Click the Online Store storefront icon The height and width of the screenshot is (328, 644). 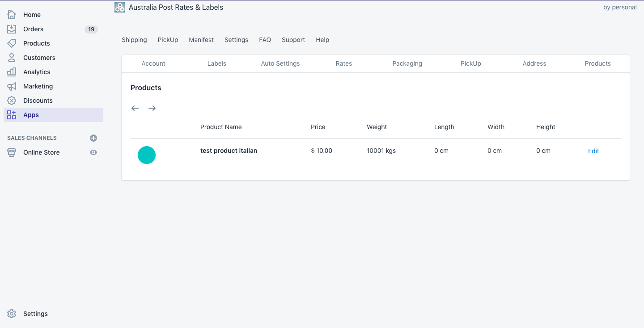12,152
